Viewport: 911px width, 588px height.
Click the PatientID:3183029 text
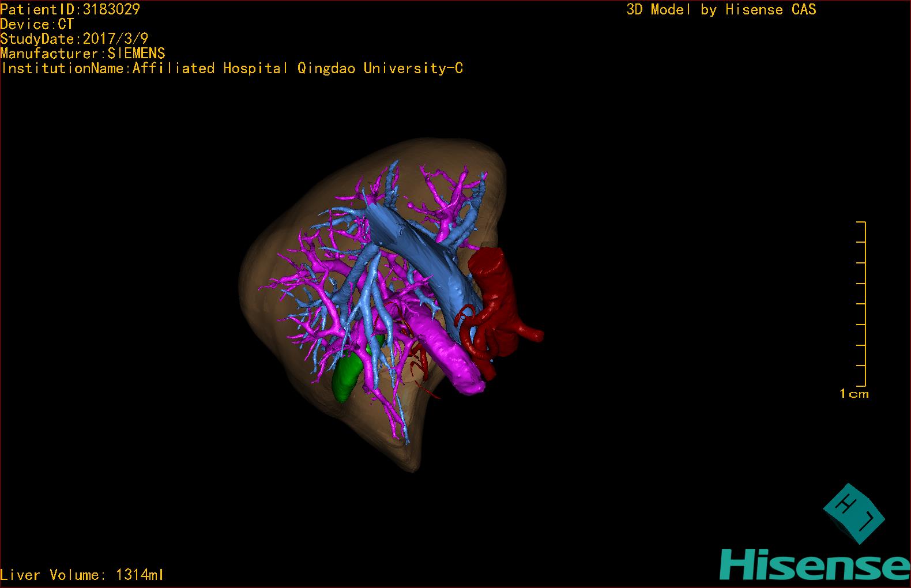(70, 9)
